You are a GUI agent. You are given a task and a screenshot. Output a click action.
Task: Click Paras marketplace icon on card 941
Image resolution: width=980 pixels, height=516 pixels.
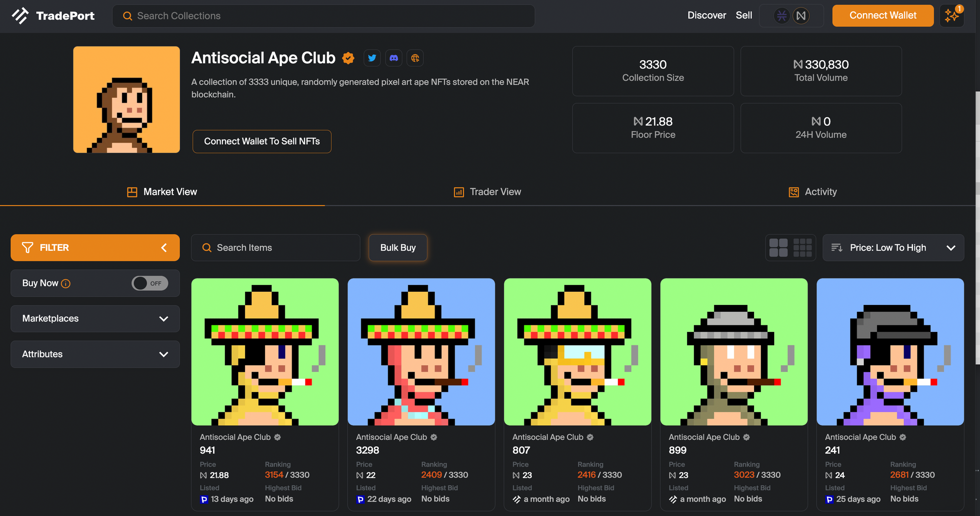204,499
